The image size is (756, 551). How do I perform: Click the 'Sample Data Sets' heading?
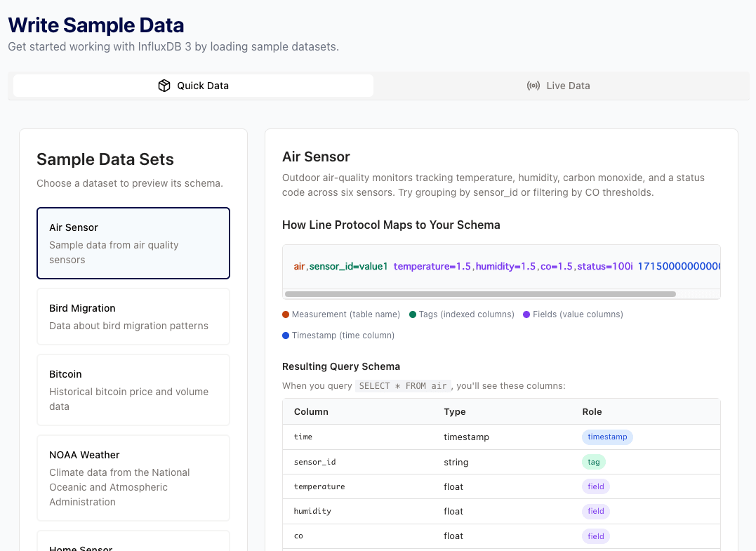click(105, 159)
